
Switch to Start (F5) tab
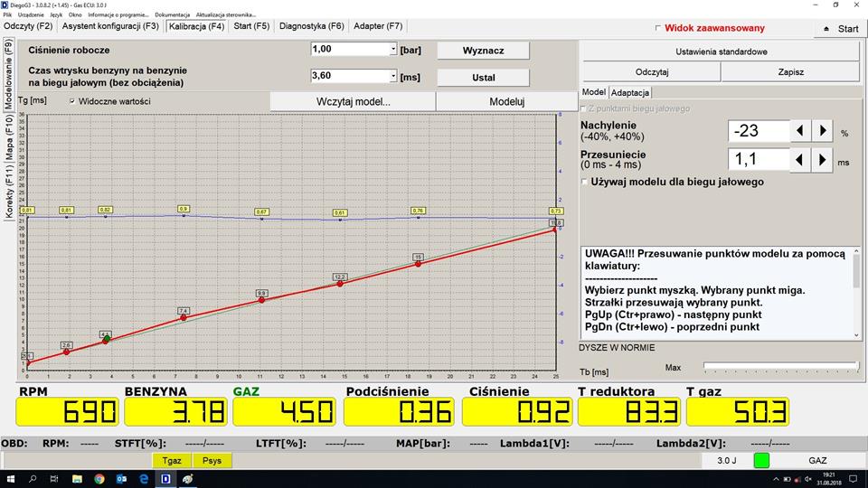pyautogui.click(x=251, y=26)
